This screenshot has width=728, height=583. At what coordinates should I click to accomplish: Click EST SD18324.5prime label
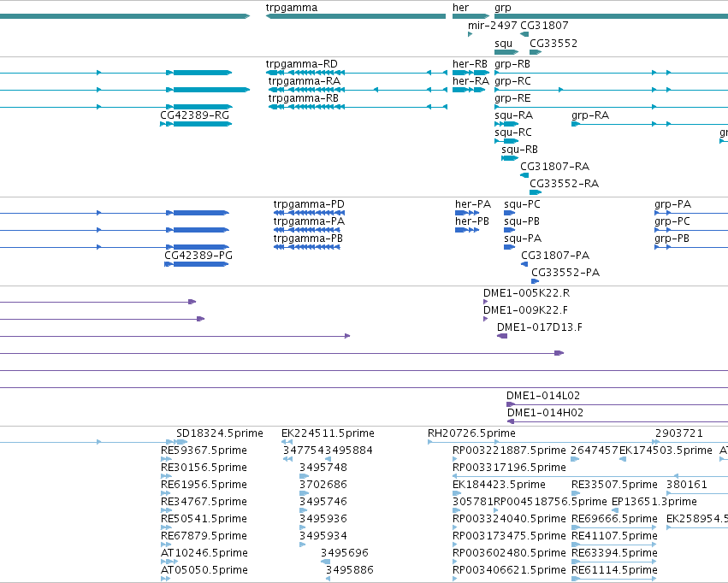point(220,433)
